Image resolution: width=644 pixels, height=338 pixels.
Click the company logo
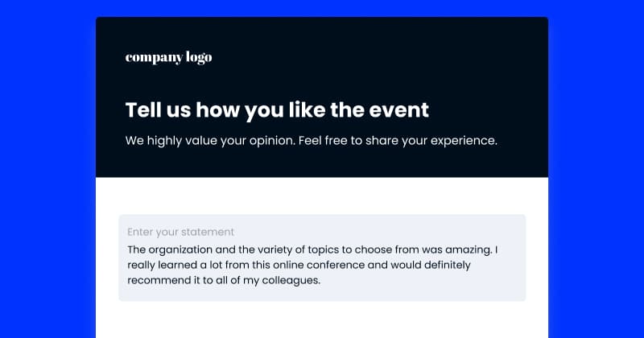click(x=168, y=58)
